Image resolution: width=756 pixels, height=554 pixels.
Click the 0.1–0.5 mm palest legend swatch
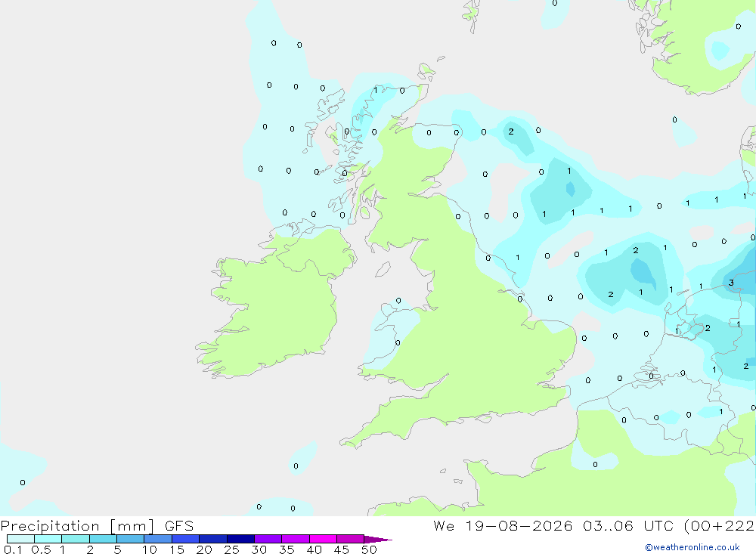pyautogui.click(x=20, y=539)
